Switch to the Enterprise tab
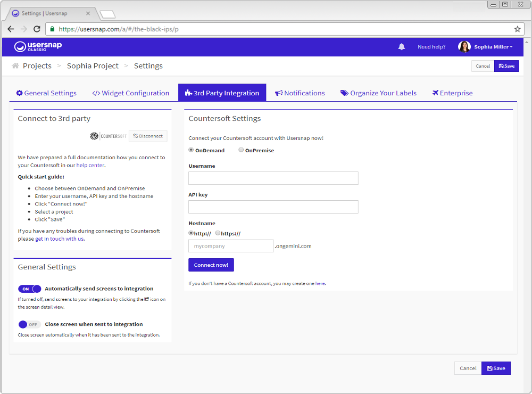 (x=452, y=93)
